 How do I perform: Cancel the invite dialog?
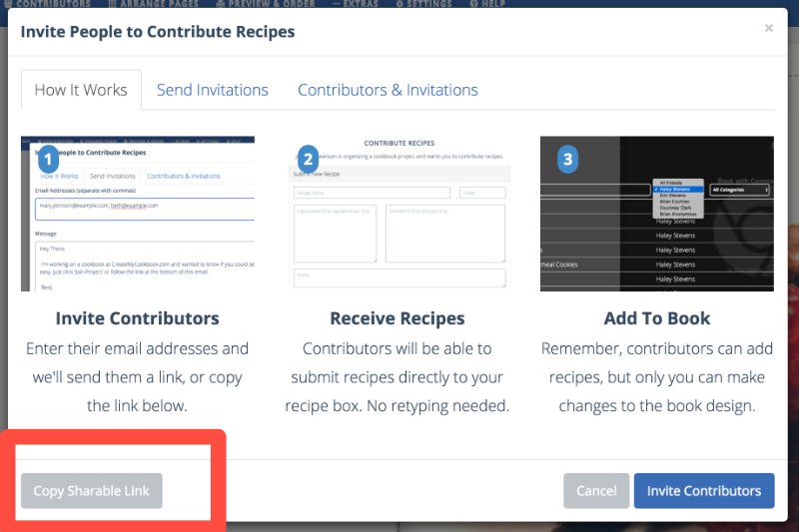click(x=596, y=491)
